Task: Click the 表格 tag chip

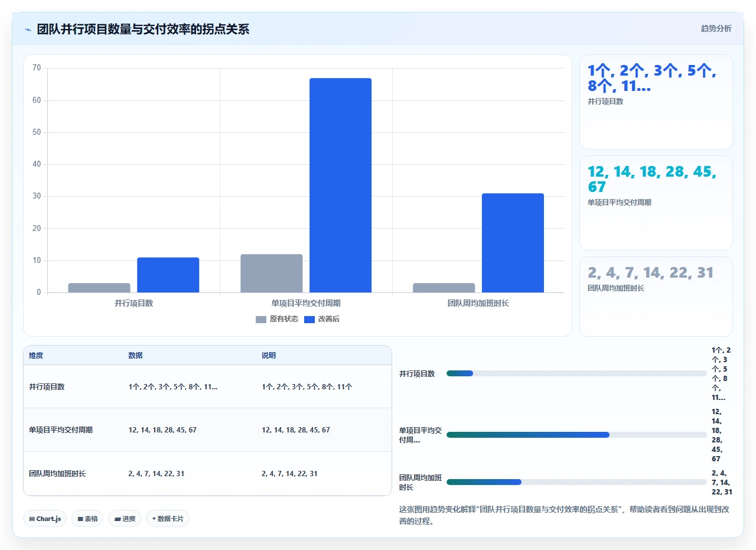Action: [x=87, y=519]
